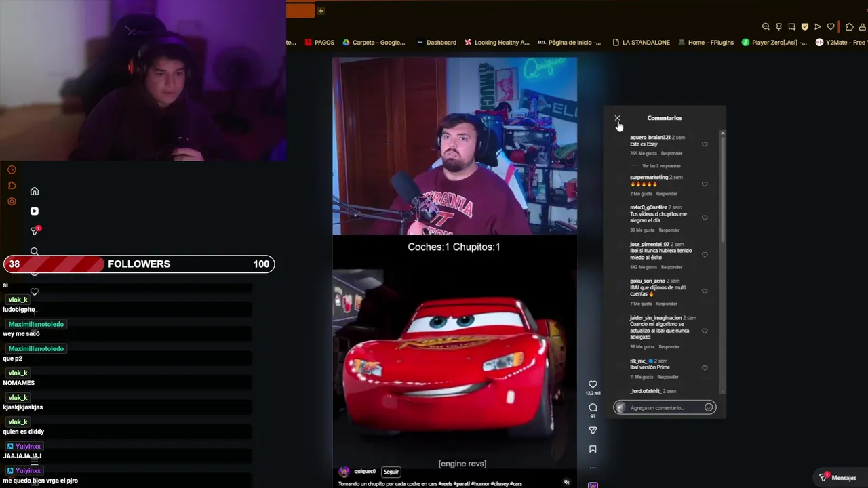Save the reel with bookmark icon
868x488 pixels.
coord(593,449)
